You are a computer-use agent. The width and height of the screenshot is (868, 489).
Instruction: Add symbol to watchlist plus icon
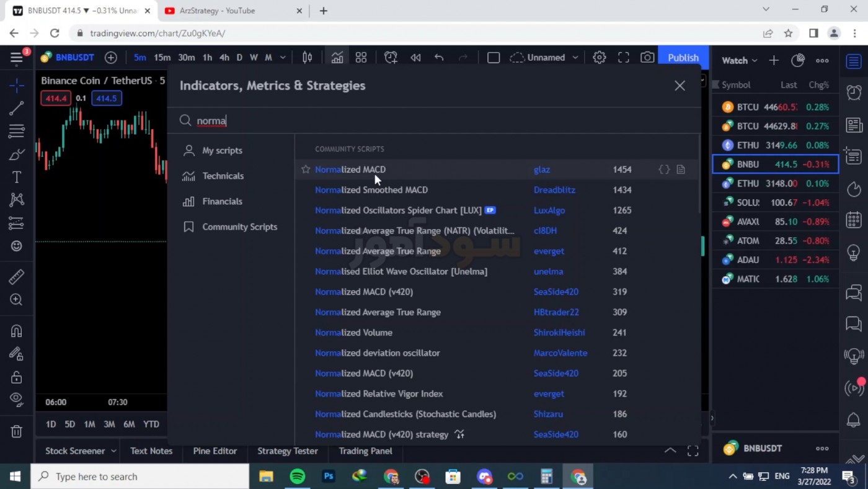click(x=774, y=60)
